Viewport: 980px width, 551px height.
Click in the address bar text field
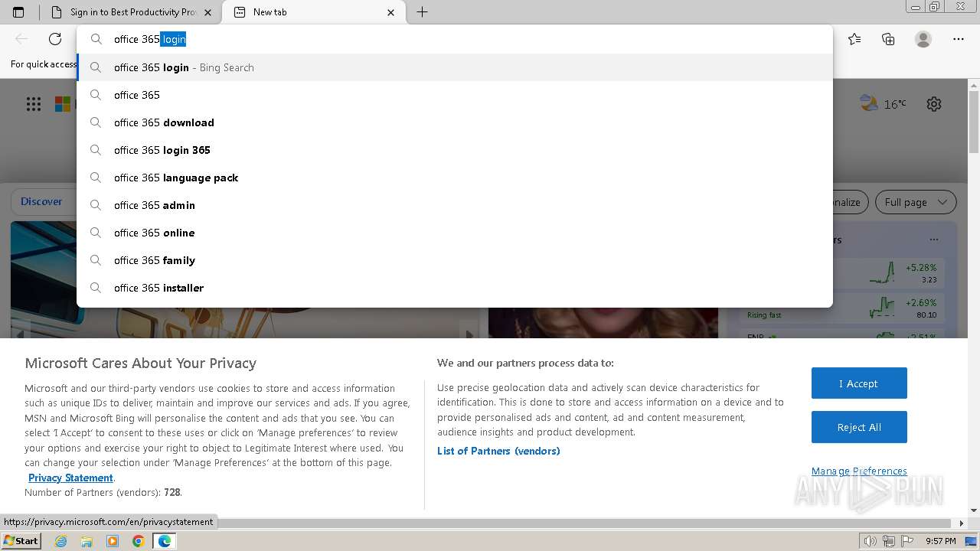point(454,39)
